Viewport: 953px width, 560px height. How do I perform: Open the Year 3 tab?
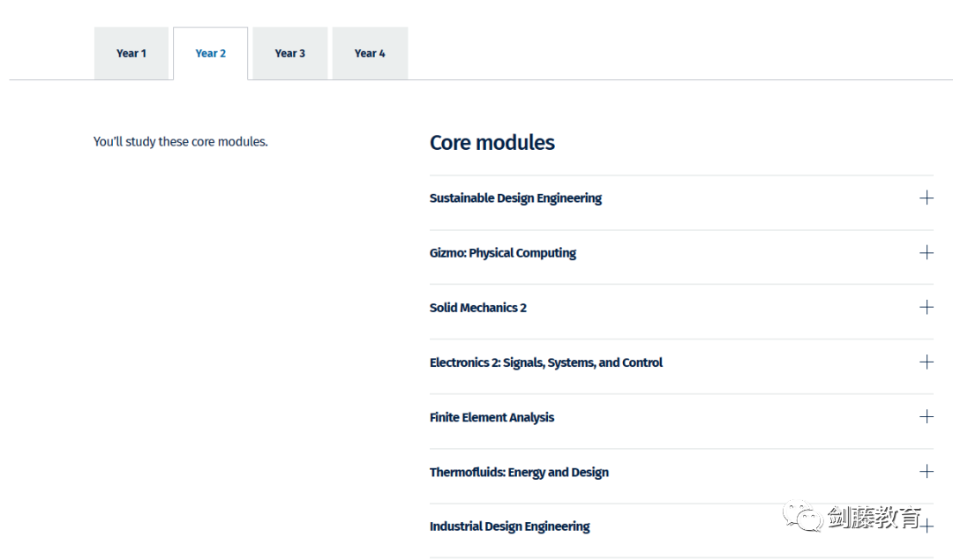tap(289, 54)
